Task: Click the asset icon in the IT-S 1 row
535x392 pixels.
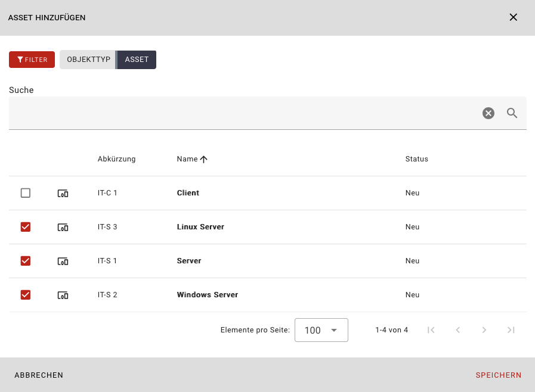Action: pyautogui.click(x=63, y=261)
